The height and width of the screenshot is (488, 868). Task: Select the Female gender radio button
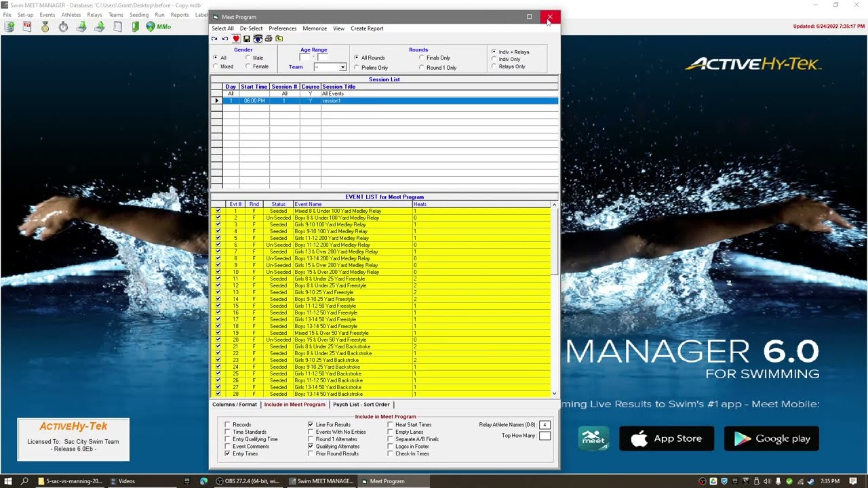click(248, 66)
